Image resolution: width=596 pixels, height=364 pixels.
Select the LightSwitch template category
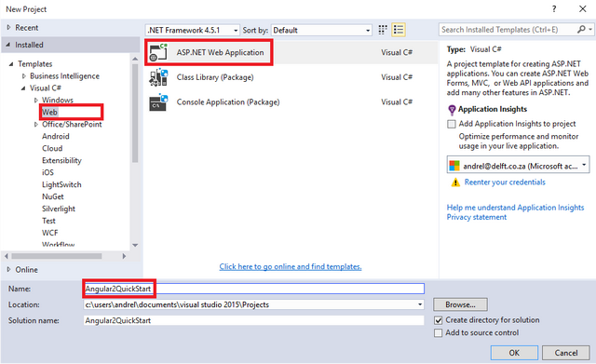tap(61, 184)
